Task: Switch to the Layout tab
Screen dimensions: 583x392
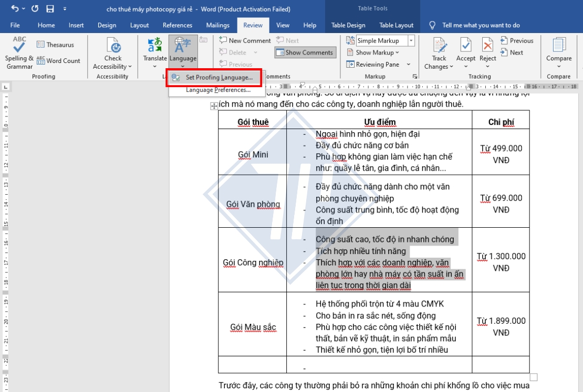Action: [139, 25]
